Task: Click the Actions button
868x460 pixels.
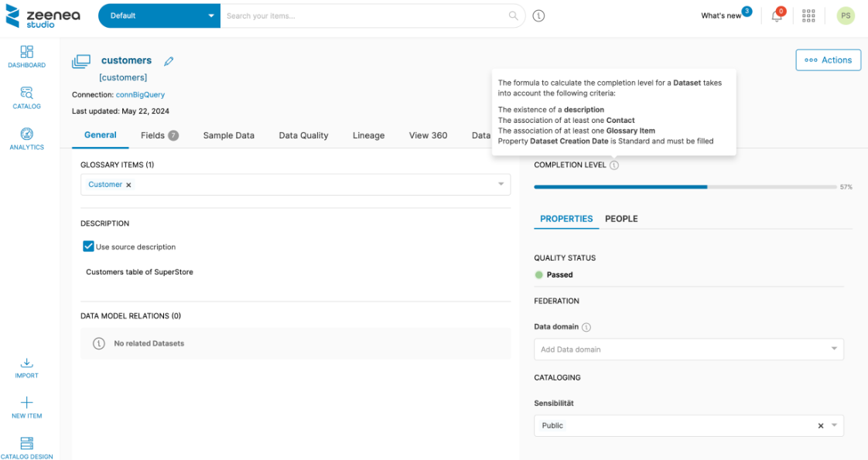Action: click(828, 60)
